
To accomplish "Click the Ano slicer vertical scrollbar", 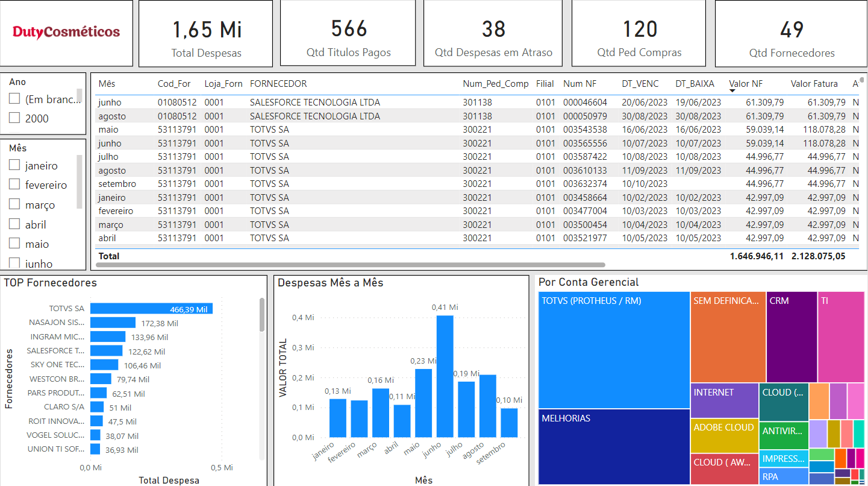I will coord(80,96).
